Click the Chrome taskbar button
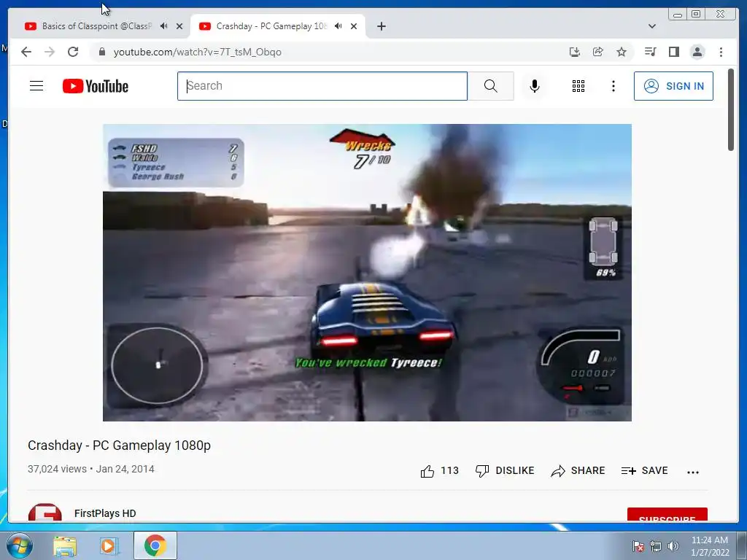 click(155, 545)
